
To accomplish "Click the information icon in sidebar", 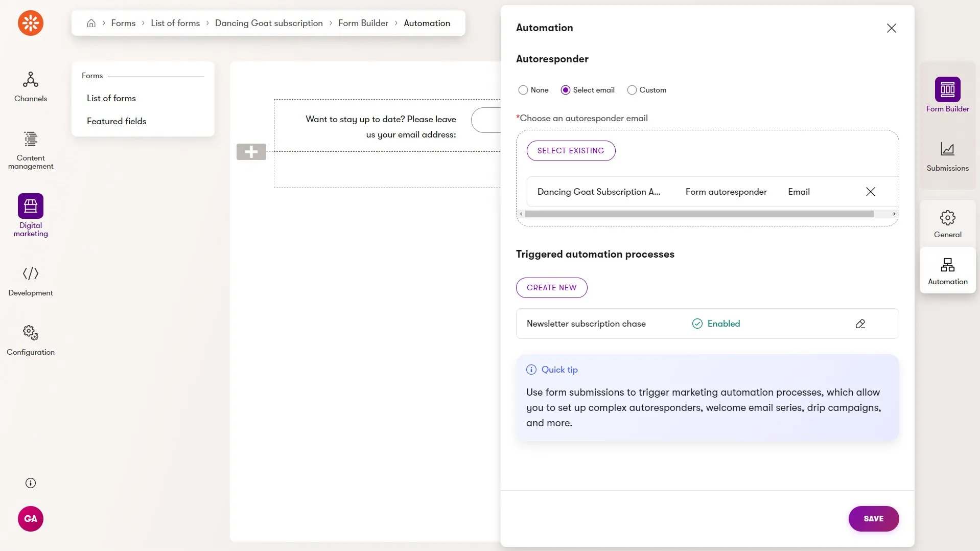I will coord(31,483).
